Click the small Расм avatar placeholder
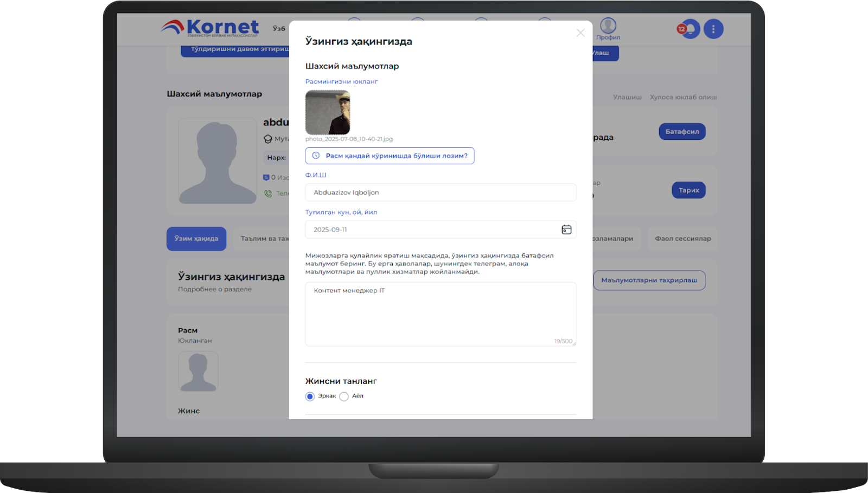The width and height of the screenshot is (868, 493). tap(198, 372)
